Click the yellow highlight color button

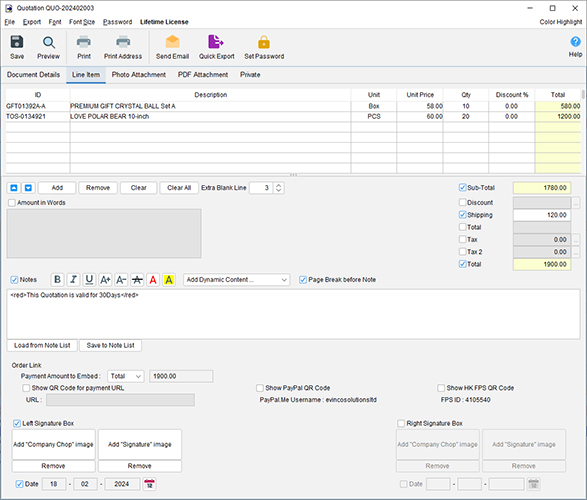click(x=169, y=280)
